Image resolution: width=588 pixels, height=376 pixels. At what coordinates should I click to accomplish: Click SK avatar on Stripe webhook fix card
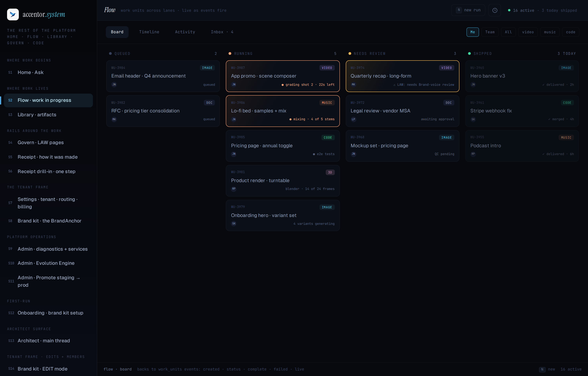coord(473,119)
